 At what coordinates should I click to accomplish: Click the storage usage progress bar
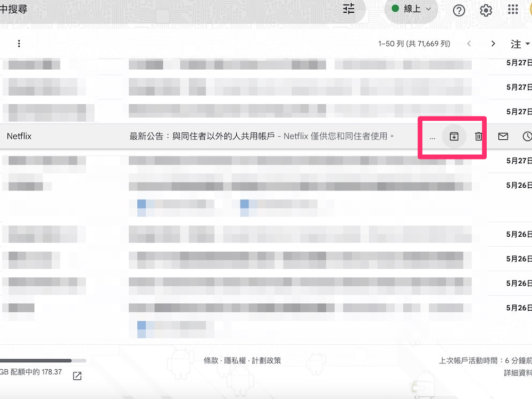pos(43,361)
